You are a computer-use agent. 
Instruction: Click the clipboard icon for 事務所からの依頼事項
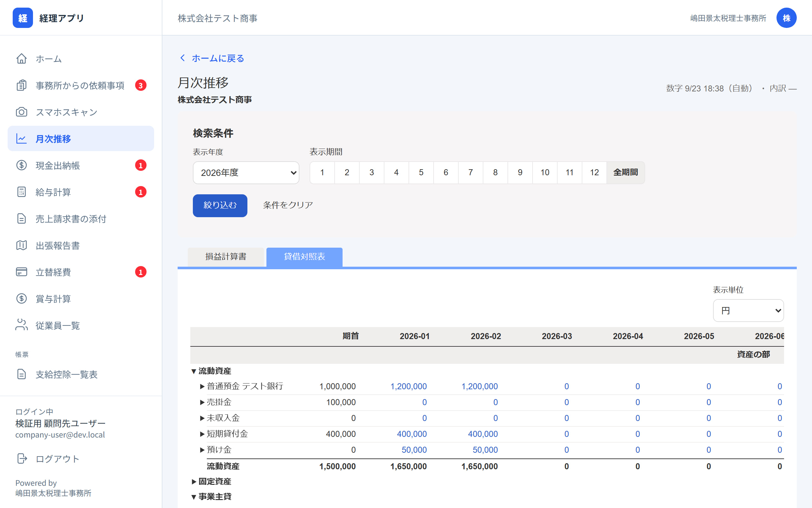(x=22, y=85)
